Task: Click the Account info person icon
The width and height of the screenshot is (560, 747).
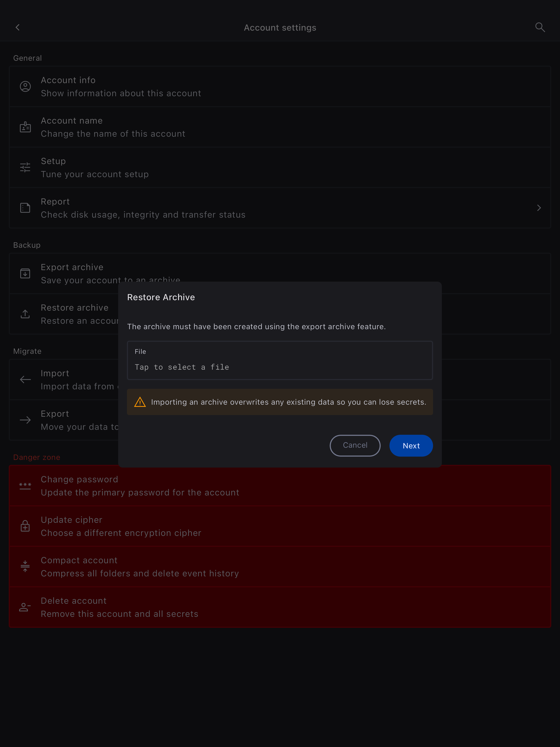Action: 25,86
